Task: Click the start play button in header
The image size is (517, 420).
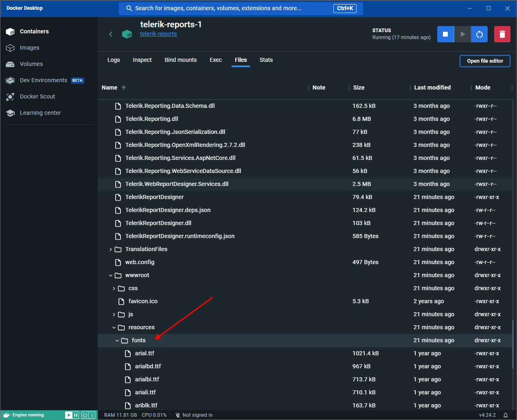Action: [462, 34]
